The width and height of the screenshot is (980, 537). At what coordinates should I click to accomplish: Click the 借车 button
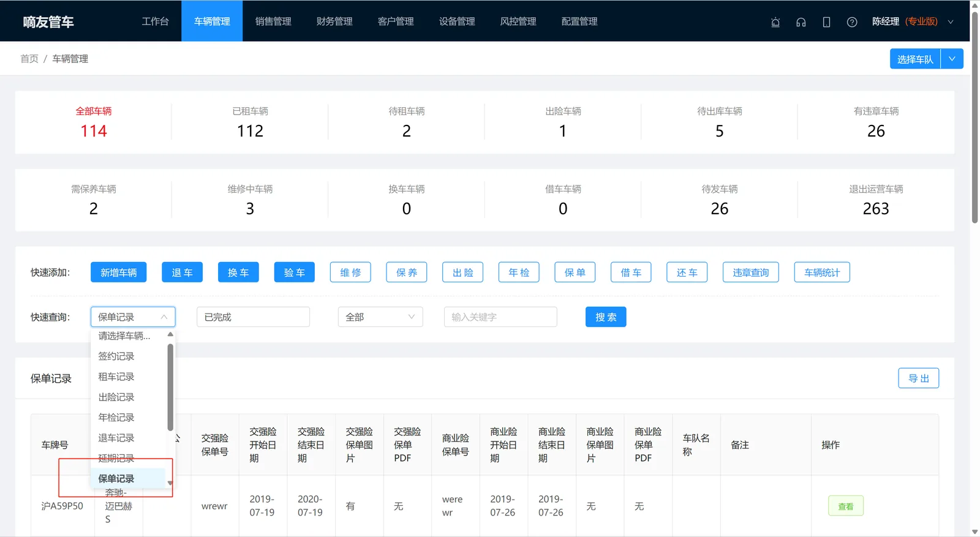click(x=631, y=272)
